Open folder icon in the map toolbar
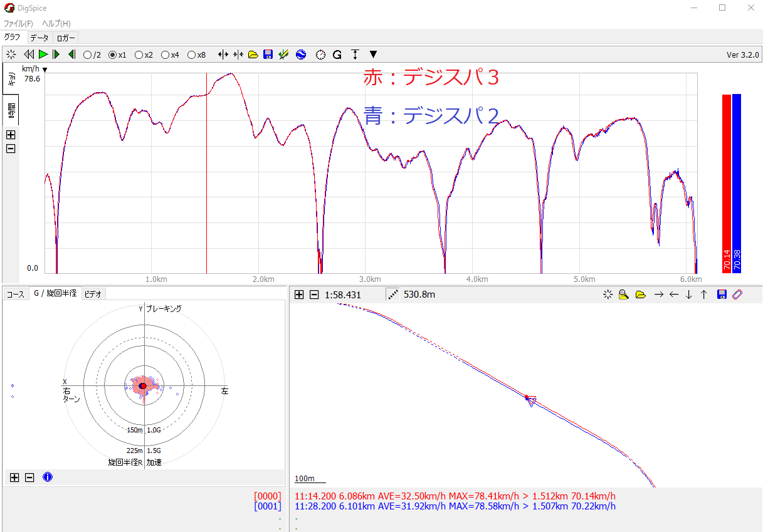Screen dimensions: 763x532 tap(640, 295)
